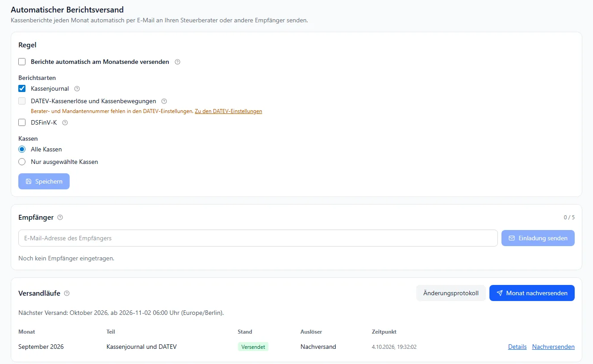593x364 pixels.
Task: Click Monat nachversenden button
Action: pyautogui.click(x=532, y=293)
